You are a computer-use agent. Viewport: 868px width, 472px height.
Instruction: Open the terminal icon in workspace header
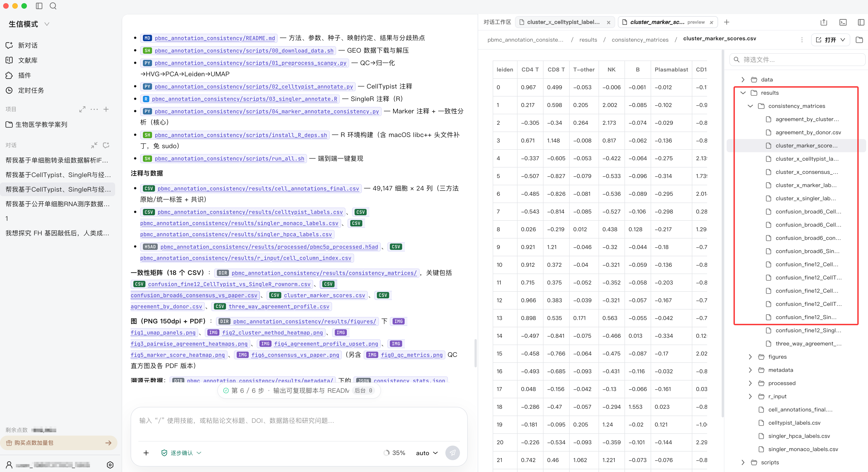(x=843, y=22)
